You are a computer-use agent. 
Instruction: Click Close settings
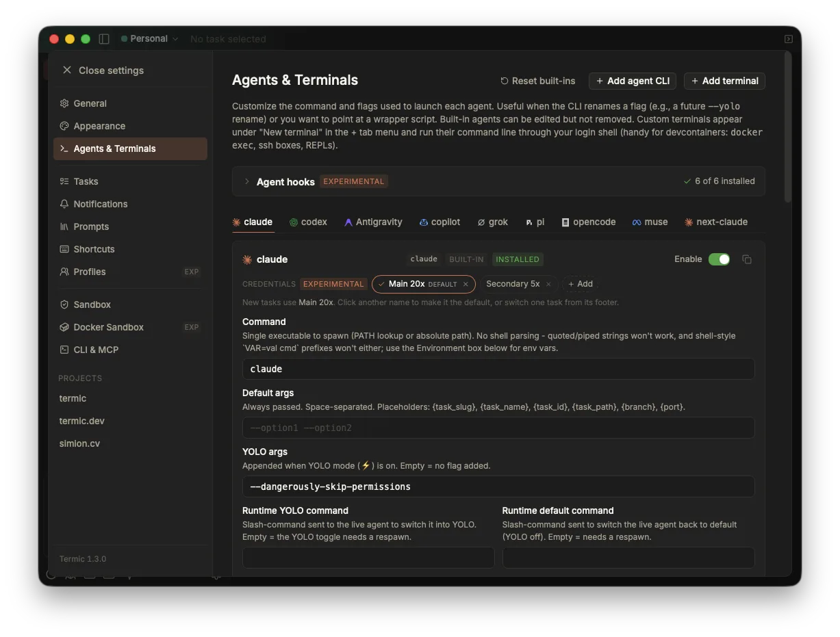tap(103, 70)
